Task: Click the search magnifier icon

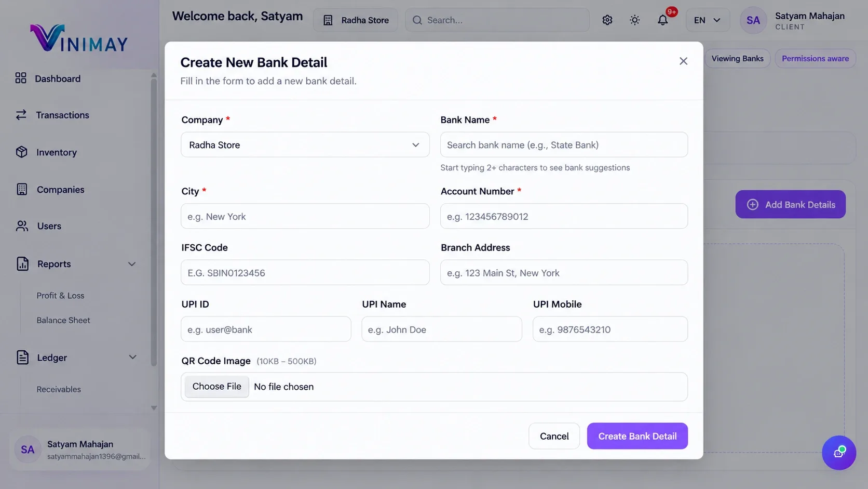Action: (x=417, y=20)
